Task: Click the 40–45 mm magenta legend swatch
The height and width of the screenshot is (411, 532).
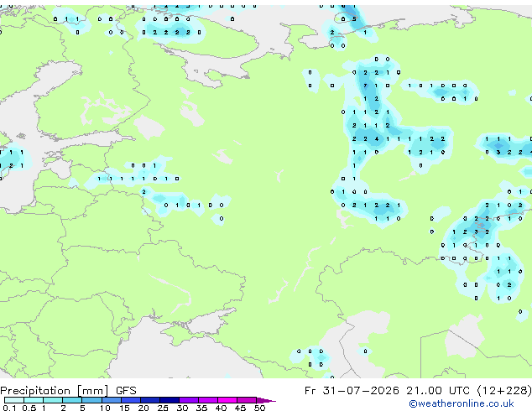Action: [227, 400]
